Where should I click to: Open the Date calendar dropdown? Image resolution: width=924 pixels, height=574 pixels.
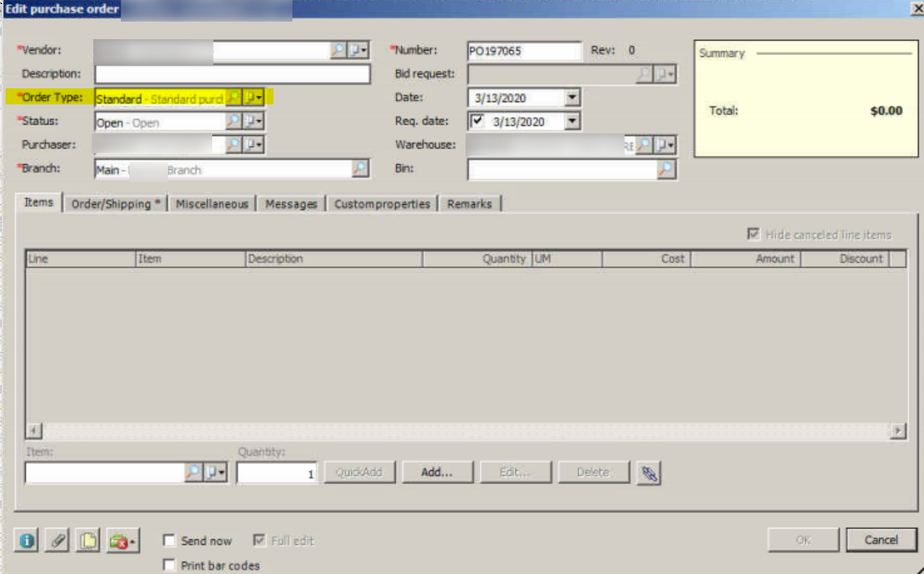coord(572,97)
